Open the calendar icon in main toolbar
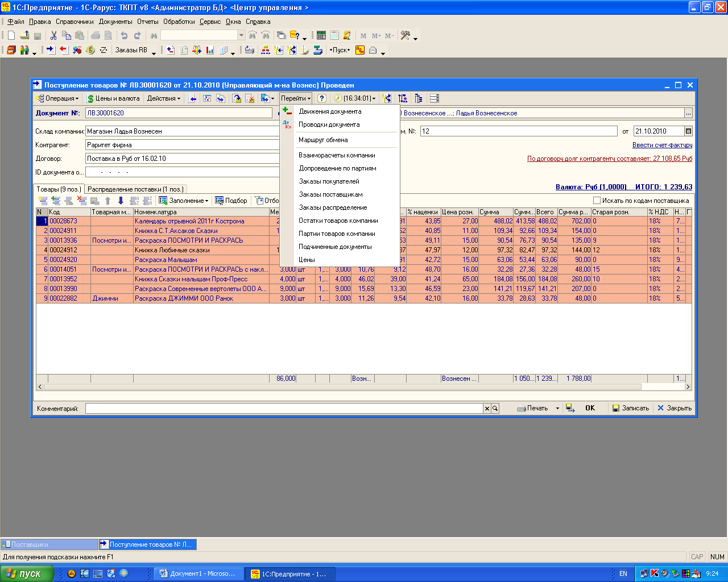Viewport: 728px width, 582px height. coord(334,35)
